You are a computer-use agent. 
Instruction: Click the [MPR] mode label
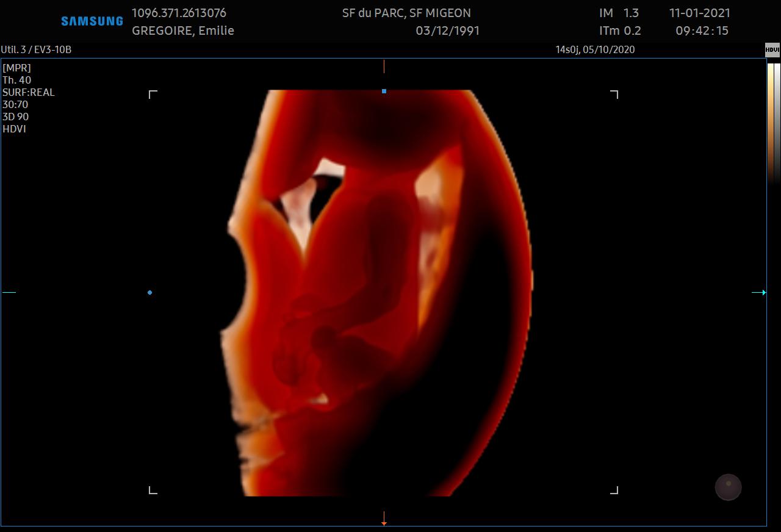point(16,68)
